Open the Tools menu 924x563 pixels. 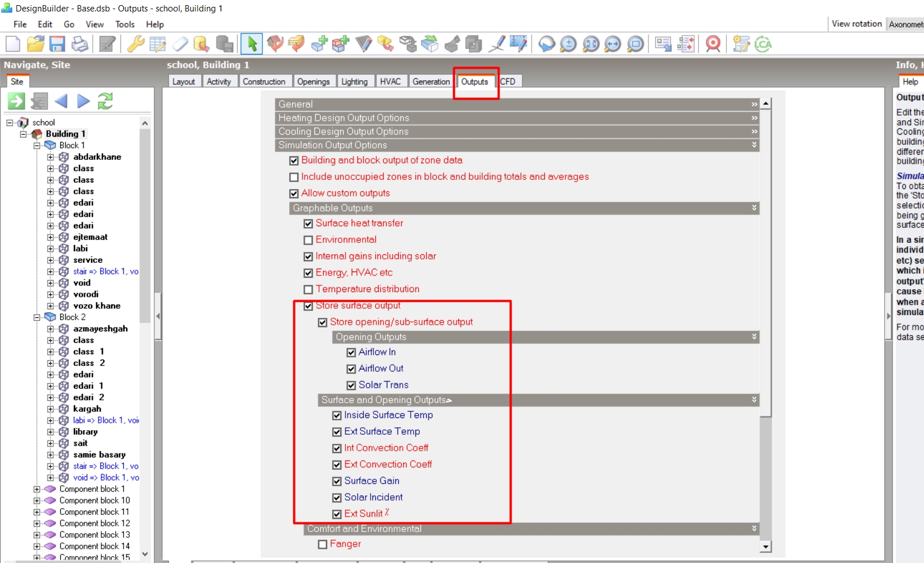click(125, 24)
